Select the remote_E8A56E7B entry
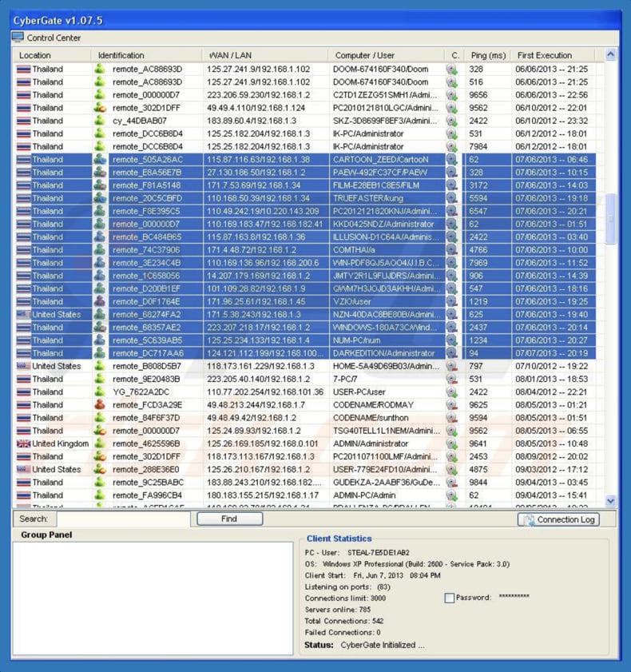 (147, 173)
